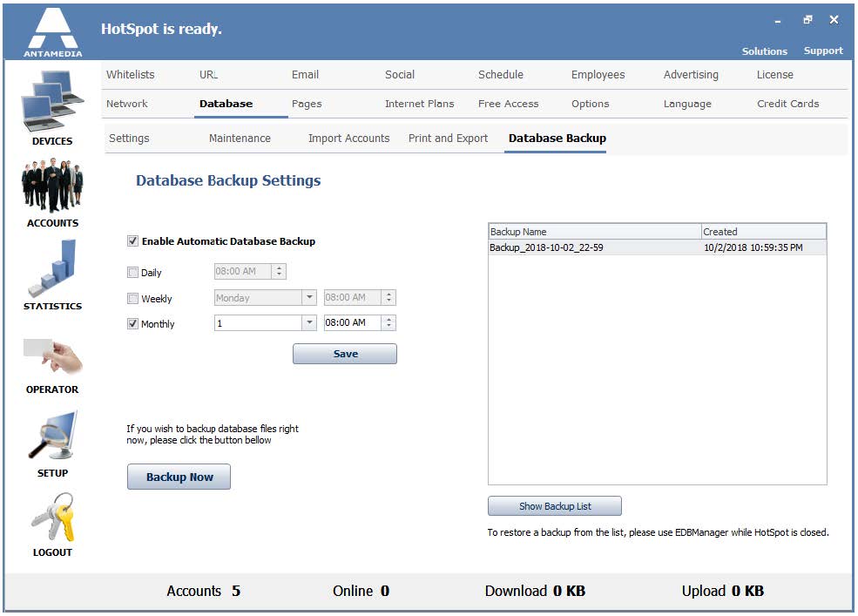Uncheck the Monthly backup checkbox
Screen dimensions: 858x616
point(132,323)
